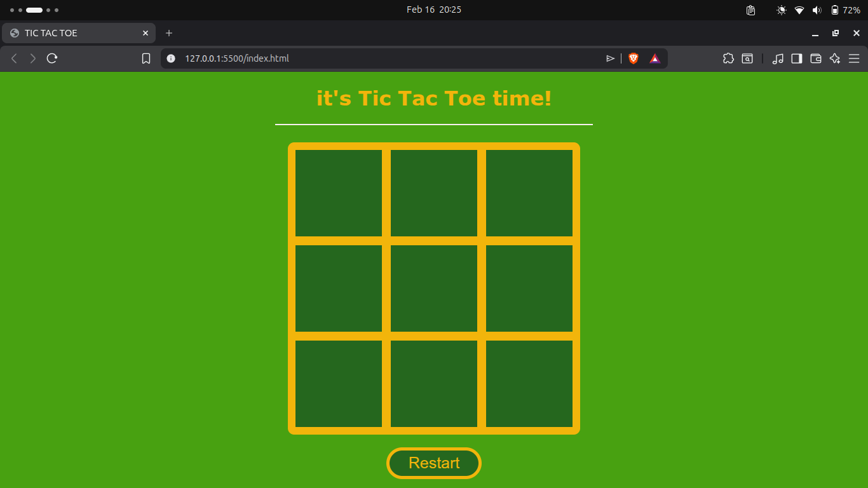
Task: Open the Brave Wallet icon
Action: click(816, 58)
